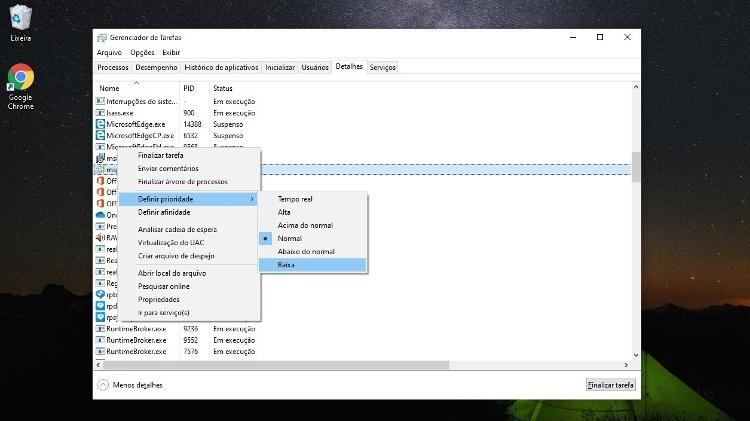Switch to the Desempenho tab
Image resolution: width=750 pixels, height=421 pixels.
coord(156,67)
